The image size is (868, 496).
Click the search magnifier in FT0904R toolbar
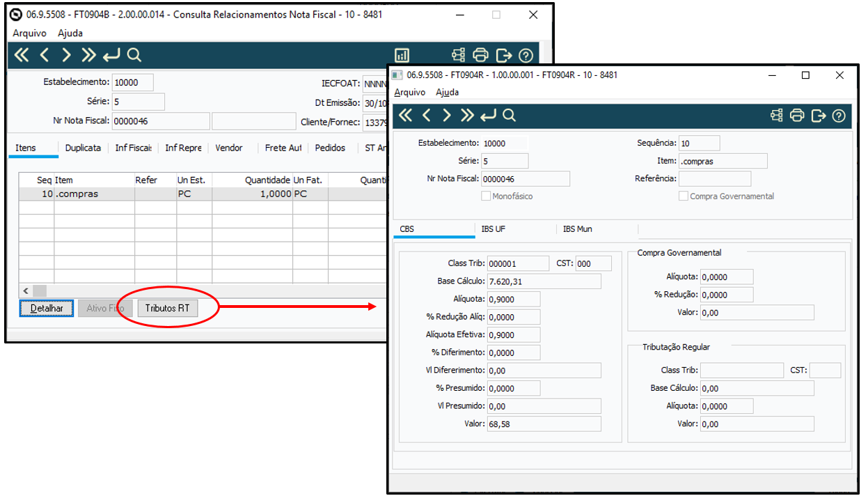point(510,115)
